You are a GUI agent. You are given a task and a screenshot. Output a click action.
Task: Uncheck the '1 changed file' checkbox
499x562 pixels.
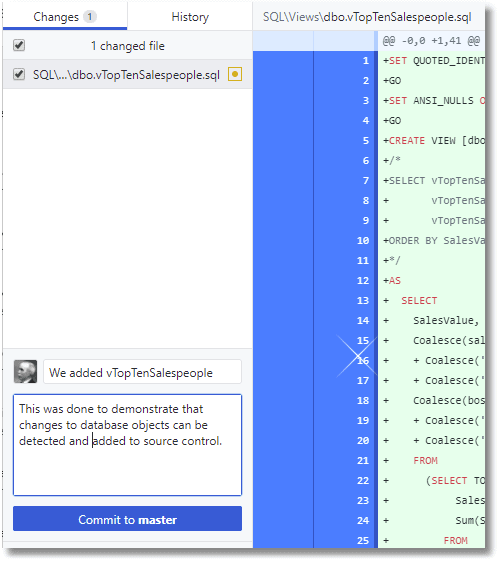pyautogui.click(x=19, y=46)
